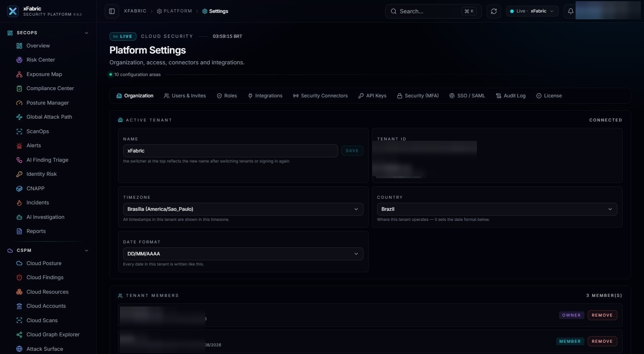This screenshot has width=644, height=354.
Task: Click the CONNECTED status text
Action: [606, 120]
